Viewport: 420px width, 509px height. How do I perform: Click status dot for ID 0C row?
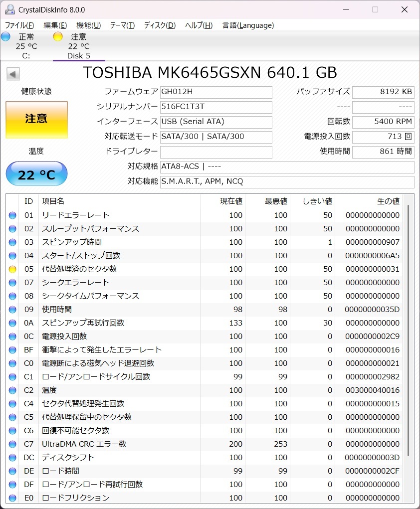(12, 337)
